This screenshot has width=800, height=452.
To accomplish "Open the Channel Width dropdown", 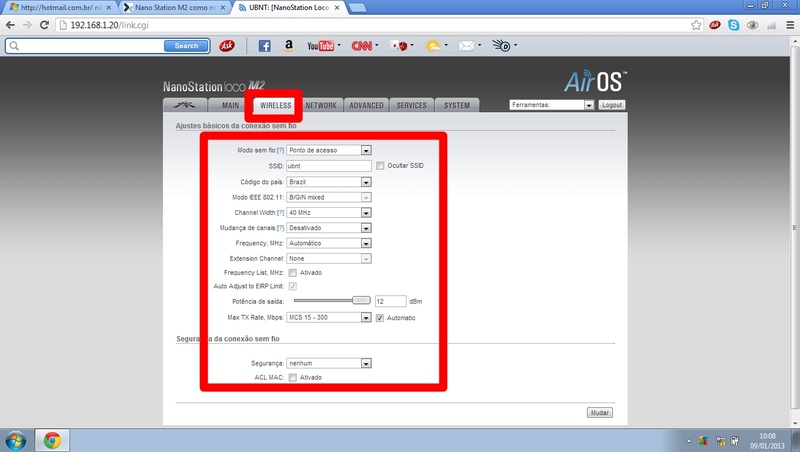I will click(x=329, y=213).
